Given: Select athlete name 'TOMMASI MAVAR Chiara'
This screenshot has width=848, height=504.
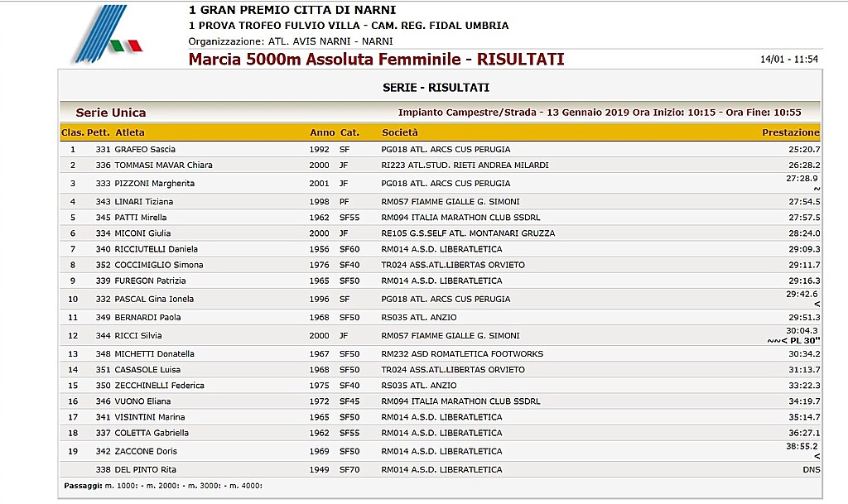Looking at the screenshot, I should 163,165.
